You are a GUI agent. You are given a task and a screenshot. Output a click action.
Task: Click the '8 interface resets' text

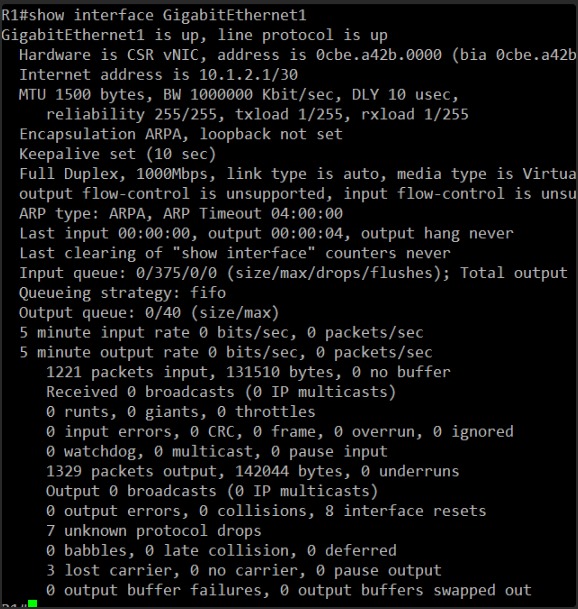[x=406, y=511]
